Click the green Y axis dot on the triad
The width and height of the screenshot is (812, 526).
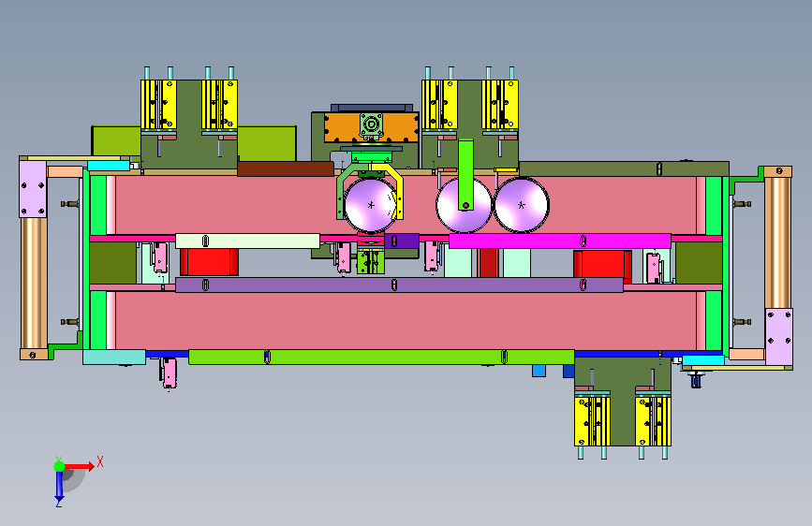coord(60,466)
